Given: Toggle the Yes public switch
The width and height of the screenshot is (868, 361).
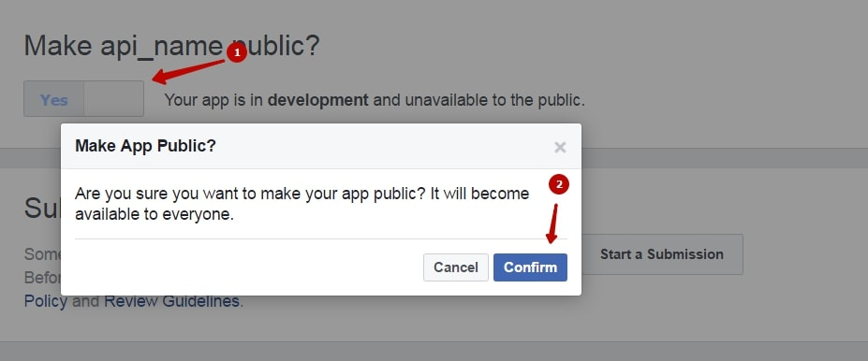Looking at the screenshot, I should pyautogui.click(x=53, y=99).
